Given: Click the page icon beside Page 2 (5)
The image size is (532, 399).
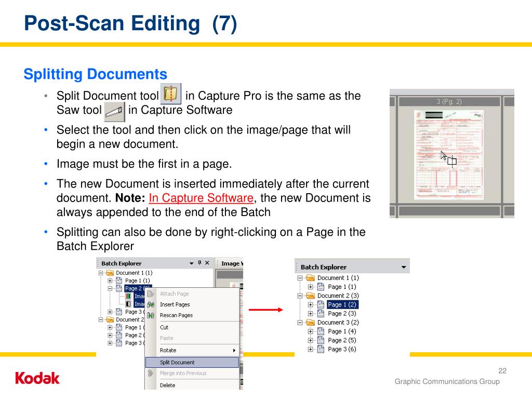Looking at the screenshot, I should (321, 340).
